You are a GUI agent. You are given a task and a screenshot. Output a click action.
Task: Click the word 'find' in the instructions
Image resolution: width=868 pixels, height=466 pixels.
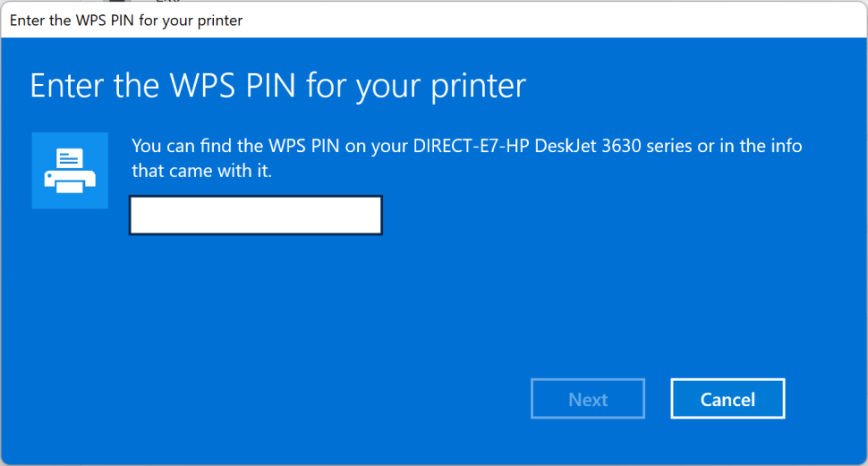pyautogui.click(x=220, y=147)
